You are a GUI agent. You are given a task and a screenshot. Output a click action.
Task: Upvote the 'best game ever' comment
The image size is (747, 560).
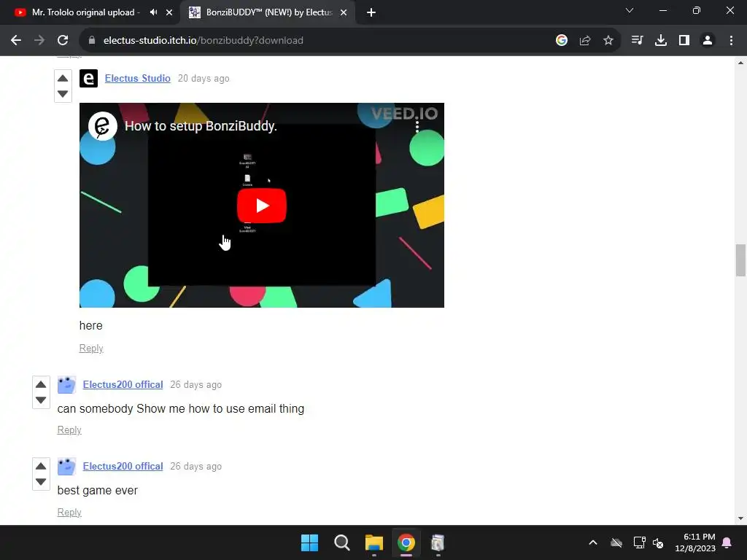point(41,466)
